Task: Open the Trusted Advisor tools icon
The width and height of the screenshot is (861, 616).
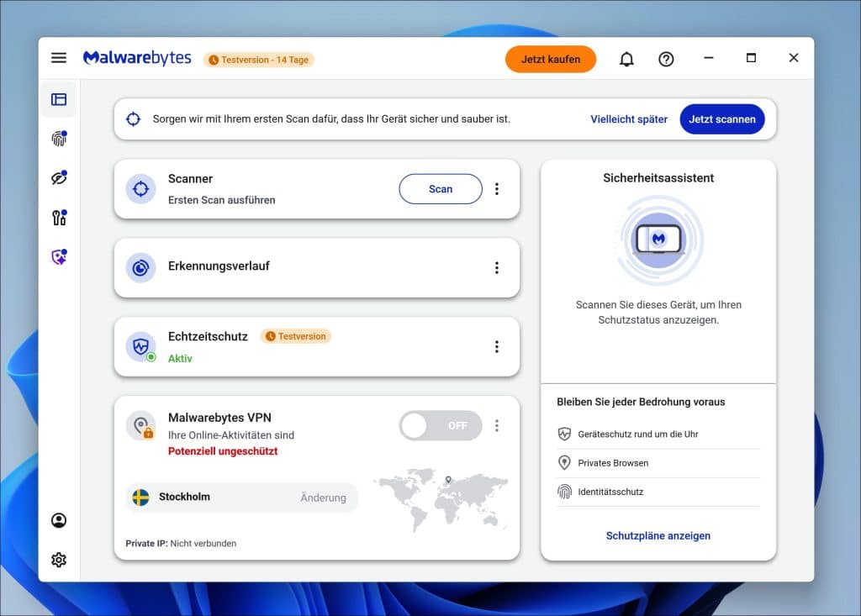Action: coord(58,217)
